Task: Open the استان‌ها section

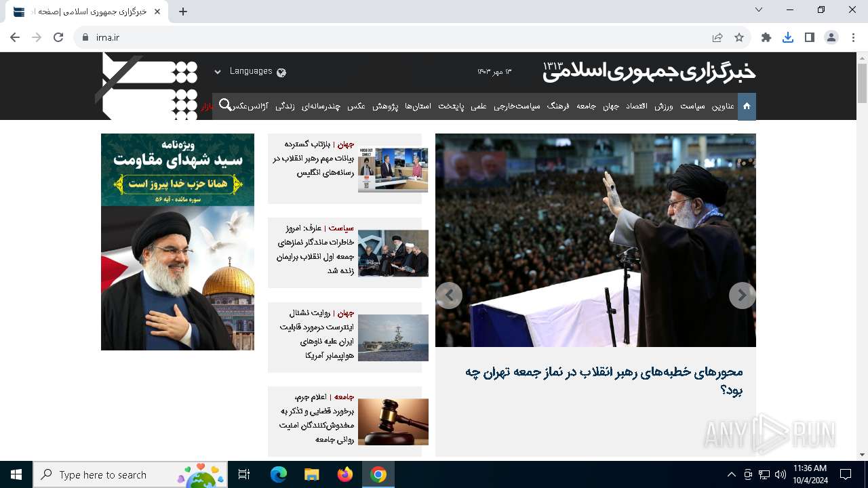Action: [418, 106]
